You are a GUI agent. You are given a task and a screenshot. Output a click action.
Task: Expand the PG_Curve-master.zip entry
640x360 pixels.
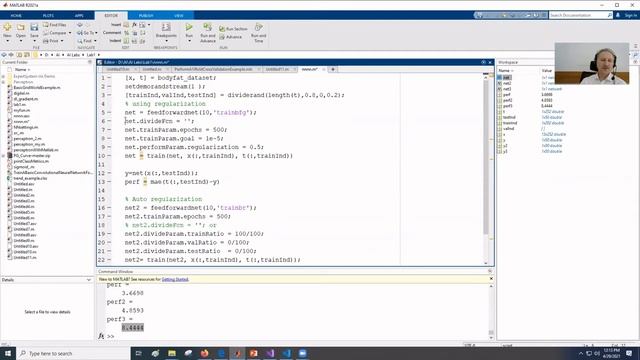pos(3,156)
